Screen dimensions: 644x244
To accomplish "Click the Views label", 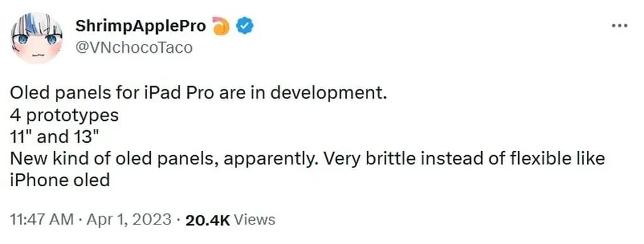I will (x=254, y=219).
